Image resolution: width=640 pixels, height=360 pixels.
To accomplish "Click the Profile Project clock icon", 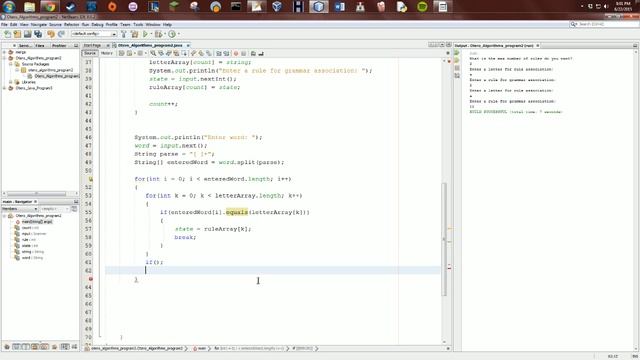I will click(x=172, y=34).
